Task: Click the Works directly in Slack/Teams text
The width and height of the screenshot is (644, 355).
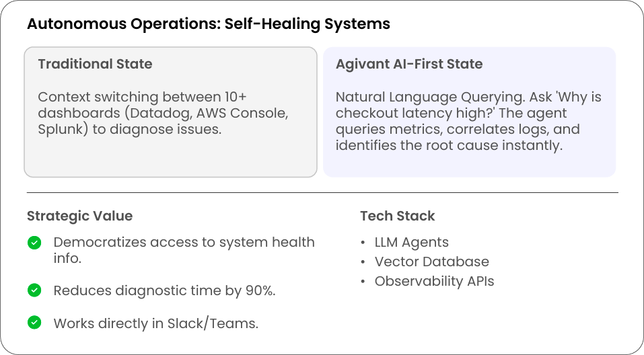Action: tap(155, 323)
